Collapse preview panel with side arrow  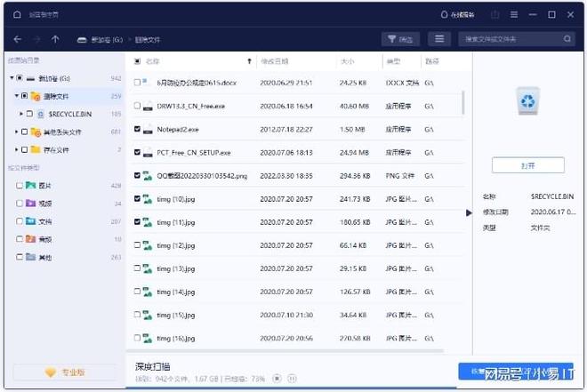point(469,212)
